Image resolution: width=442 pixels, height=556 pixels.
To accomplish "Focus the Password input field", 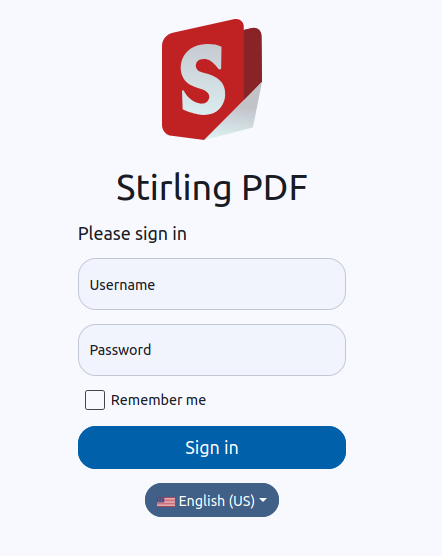I will (212, 350).
